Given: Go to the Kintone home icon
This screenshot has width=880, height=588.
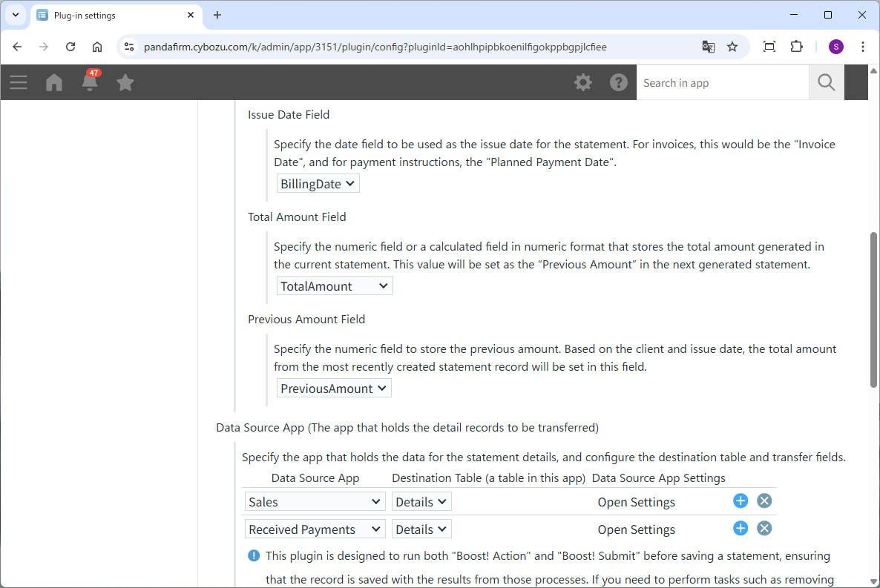Looking at the screenshot, I should coord(54,82).
